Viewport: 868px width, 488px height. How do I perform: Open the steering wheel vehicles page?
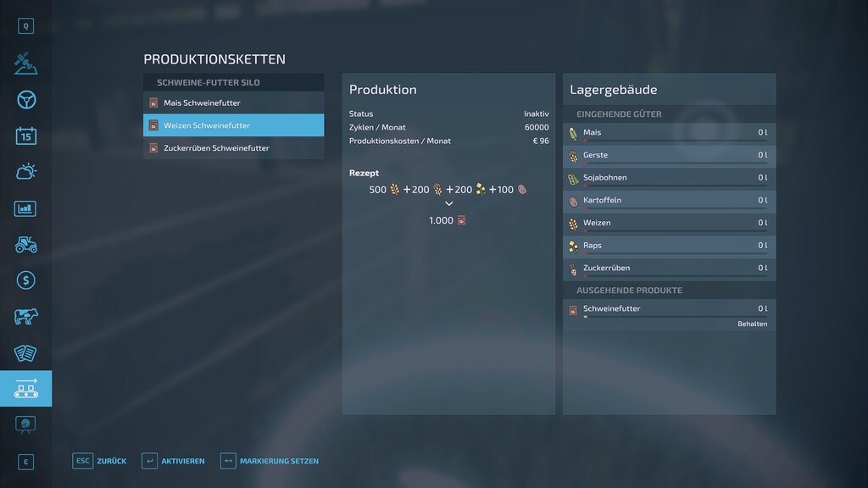pos(26,100)
